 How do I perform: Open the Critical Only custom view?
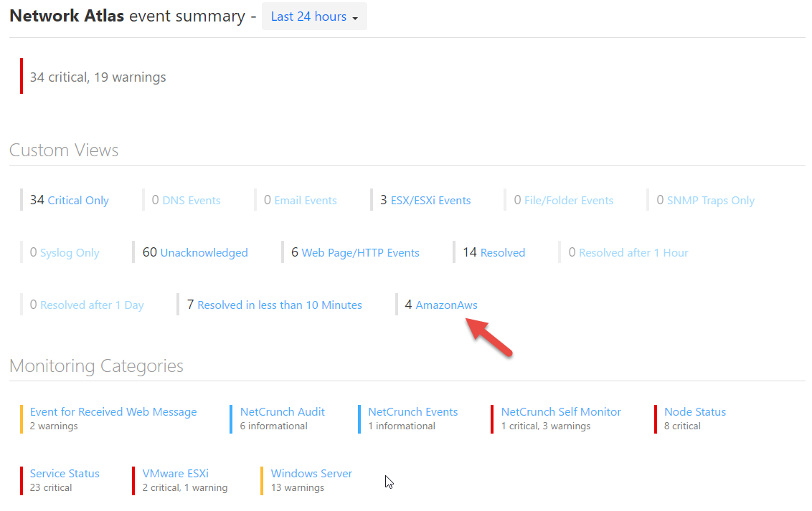pos(77,200)
